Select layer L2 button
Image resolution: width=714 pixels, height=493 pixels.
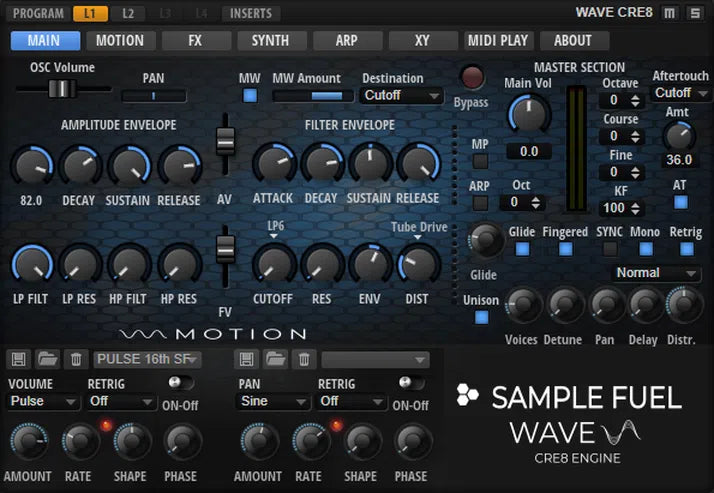(x=128, y=14)
